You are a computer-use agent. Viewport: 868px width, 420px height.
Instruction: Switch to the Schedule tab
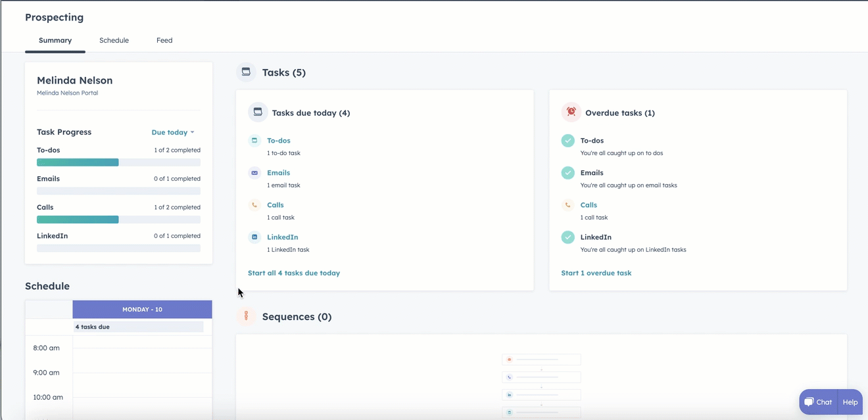click(x=114, y=40)
